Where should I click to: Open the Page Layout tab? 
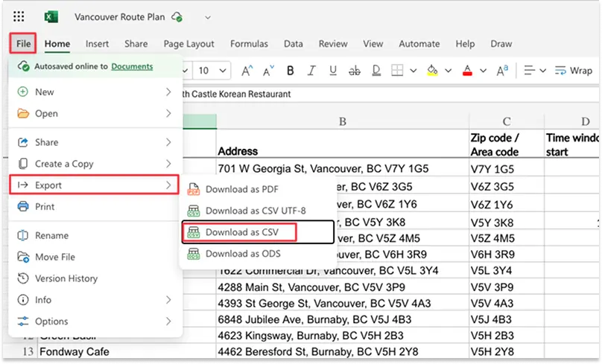point(189,44)
